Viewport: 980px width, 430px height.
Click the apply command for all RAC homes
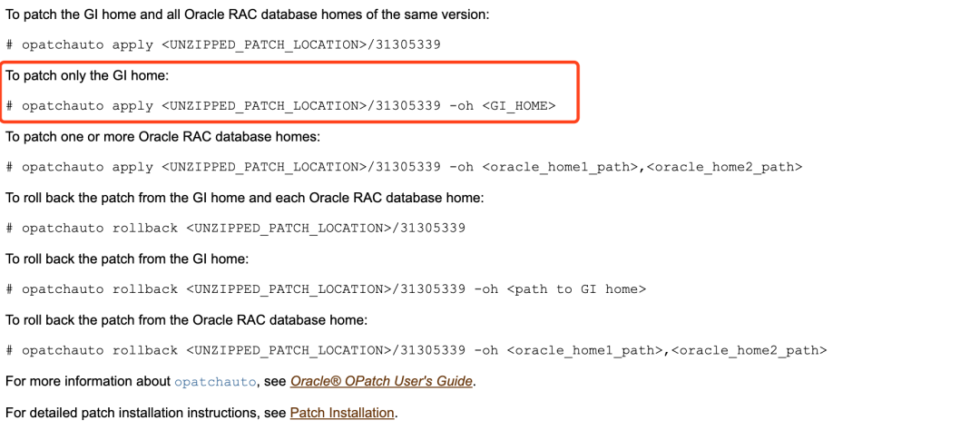tap(224, 44)
